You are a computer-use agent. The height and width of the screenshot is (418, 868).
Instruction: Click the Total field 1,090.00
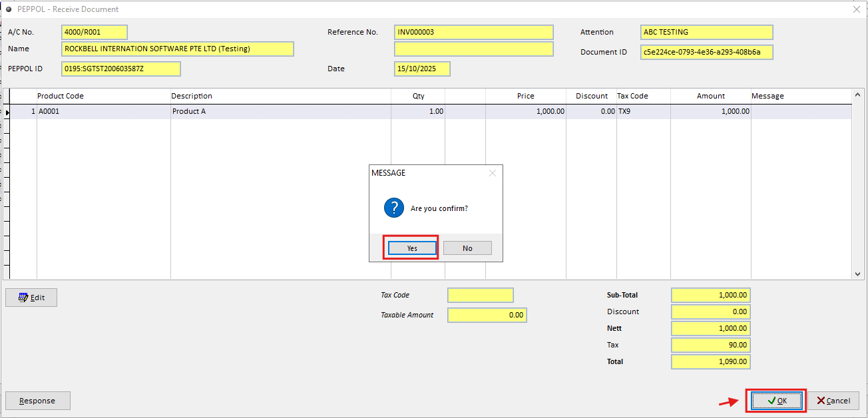(x=711, y=361)
